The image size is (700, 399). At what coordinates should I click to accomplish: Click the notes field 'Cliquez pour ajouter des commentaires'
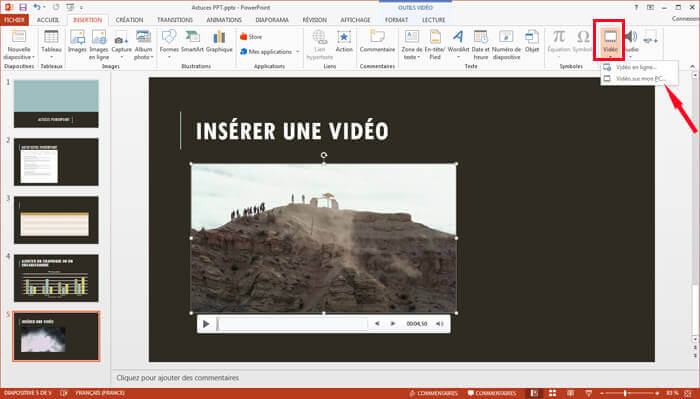[x=178, y=378]
